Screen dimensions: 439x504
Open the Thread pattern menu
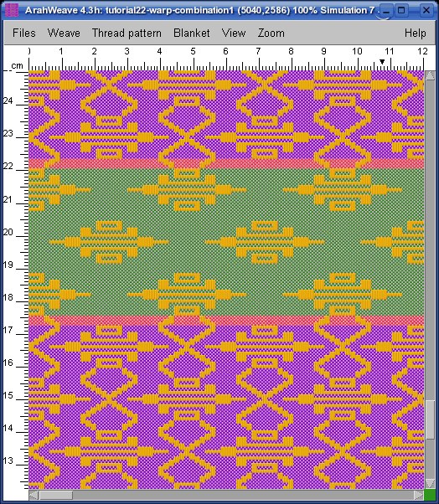[x=127, y=33]
